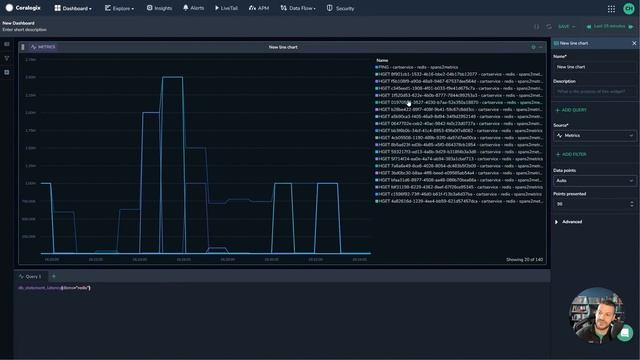Switch to the APM section
Screen dimensions: 640x360
pos(259,8)
